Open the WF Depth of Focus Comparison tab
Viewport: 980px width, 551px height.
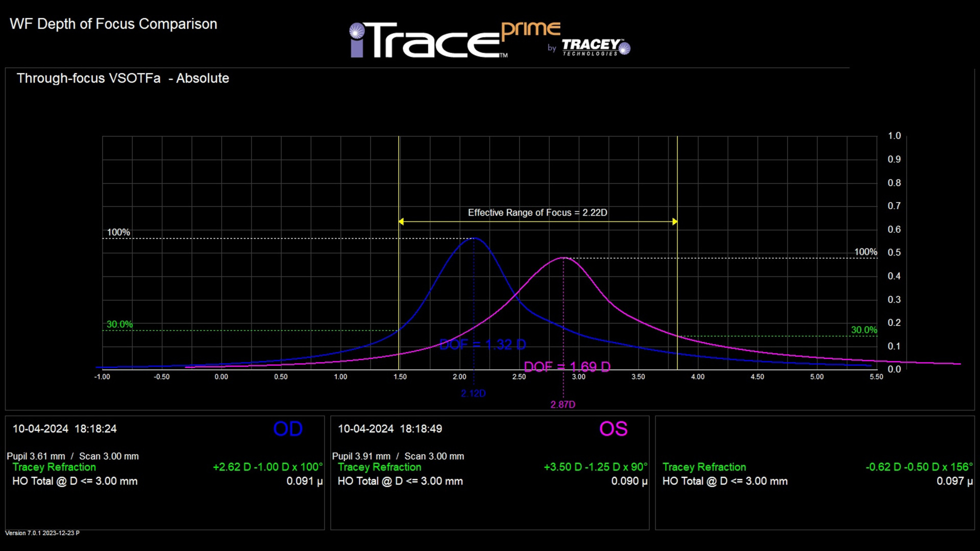(113, 23)
